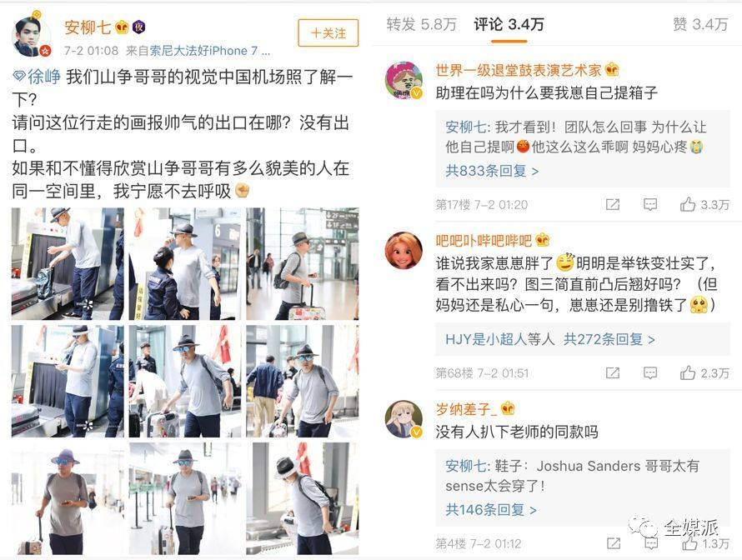
Task: Share the 68th floor comment
Action: 613,372
